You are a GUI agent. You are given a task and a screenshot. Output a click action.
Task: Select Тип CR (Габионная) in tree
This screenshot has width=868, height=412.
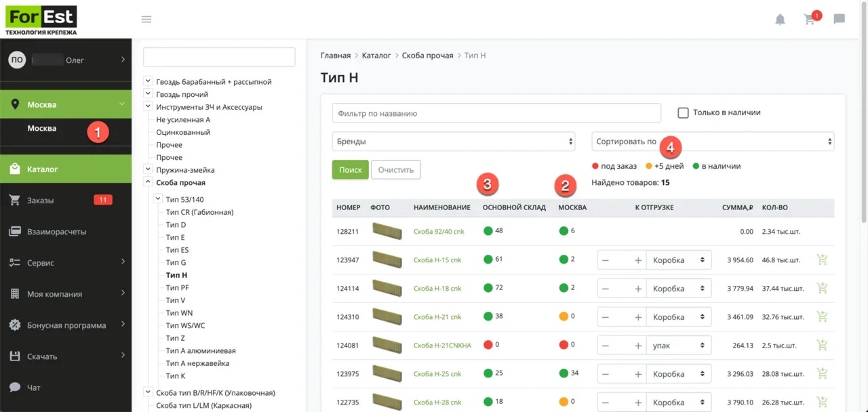(x=199, y=212)
